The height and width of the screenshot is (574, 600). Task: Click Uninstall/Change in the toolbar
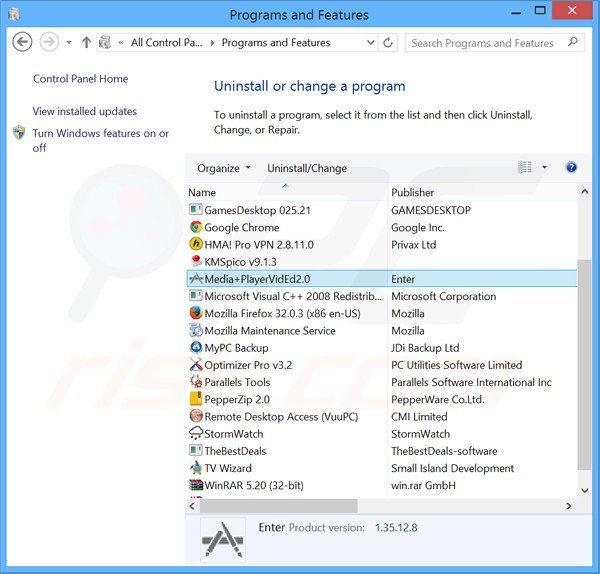(x=307, y=168)
